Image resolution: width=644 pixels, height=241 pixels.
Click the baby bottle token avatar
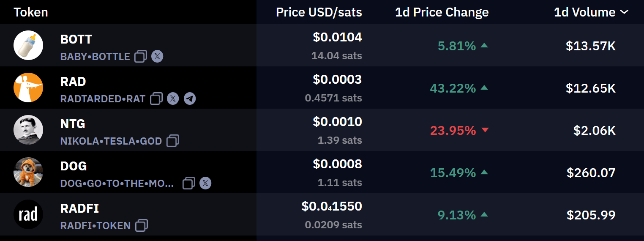pos(28,45)
